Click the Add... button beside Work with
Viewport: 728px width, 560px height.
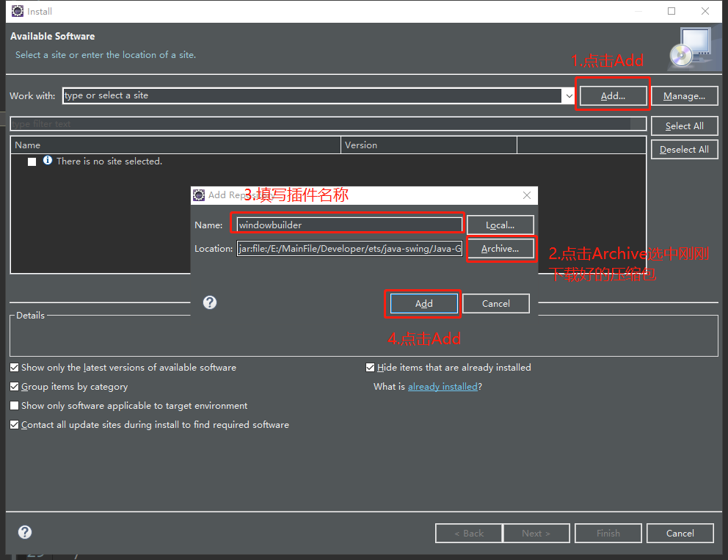point(613,95)
